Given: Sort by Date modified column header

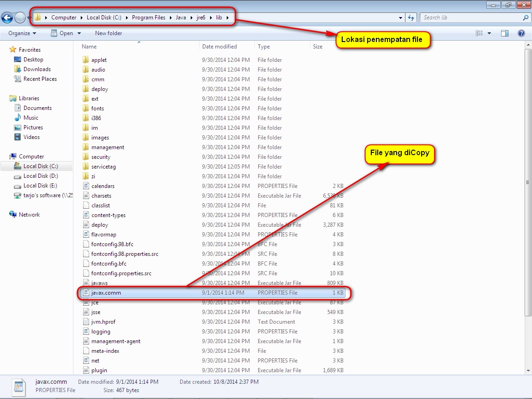Looking at the screenshot, I should [x=219, y=47].
